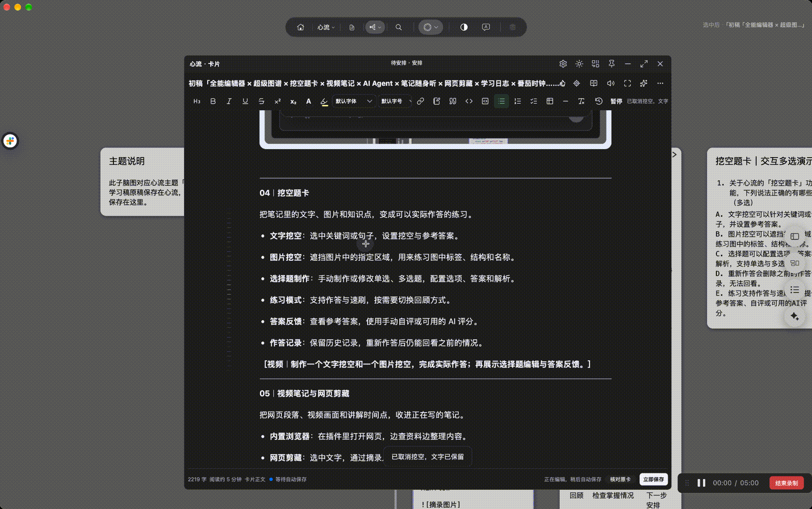Apply superscript x² formatting
The image size is (812, 509).
277,101
